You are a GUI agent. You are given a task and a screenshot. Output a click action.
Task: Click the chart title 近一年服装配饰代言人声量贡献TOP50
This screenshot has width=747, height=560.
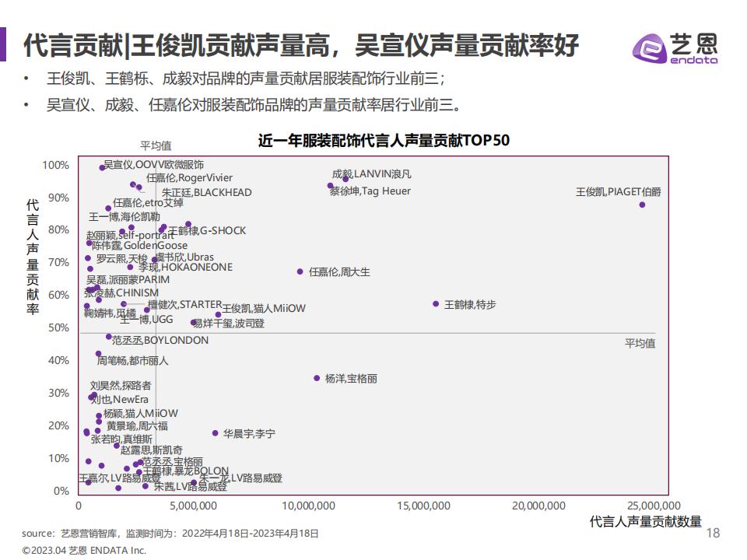[384, 140]
